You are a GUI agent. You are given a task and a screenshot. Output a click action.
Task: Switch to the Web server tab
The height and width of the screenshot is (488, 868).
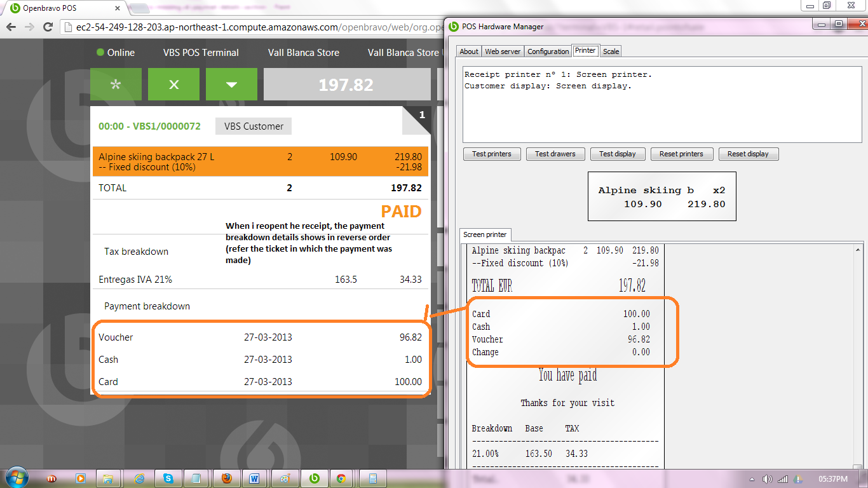pyautogui.click(x=503, y=51)
